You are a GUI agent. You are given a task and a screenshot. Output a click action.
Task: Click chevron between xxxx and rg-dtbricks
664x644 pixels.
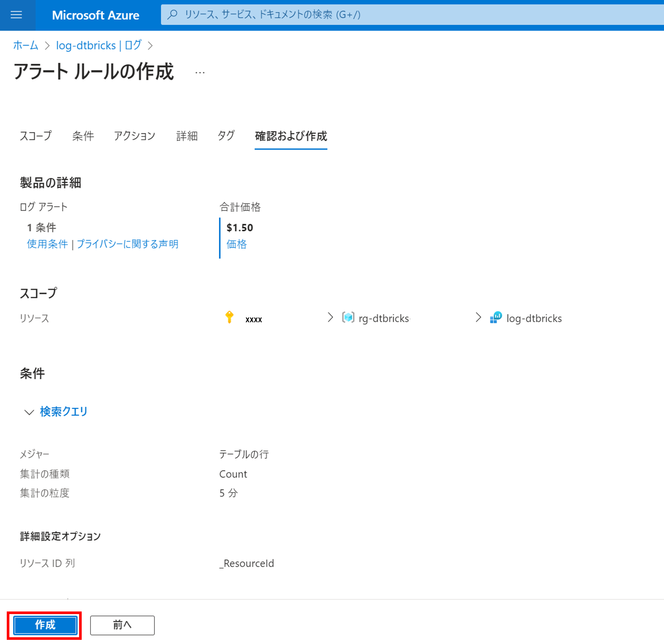(330, 317)
